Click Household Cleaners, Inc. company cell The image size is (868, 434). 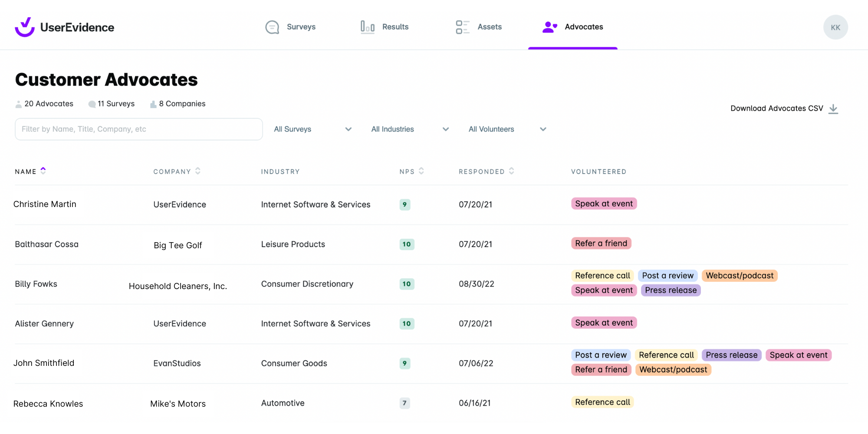pyautogui.click(x=178, y=286)
